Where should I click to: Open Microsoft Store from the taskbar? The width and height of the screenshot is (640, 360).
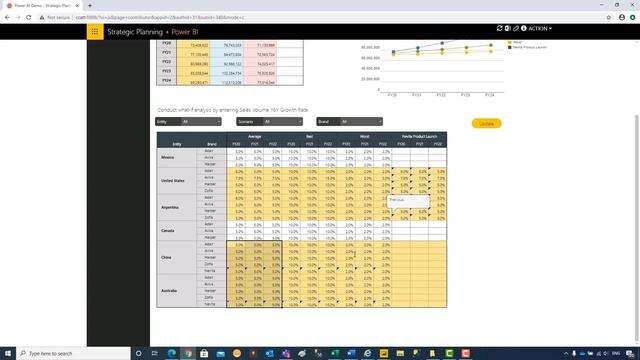tap(204, 353)
